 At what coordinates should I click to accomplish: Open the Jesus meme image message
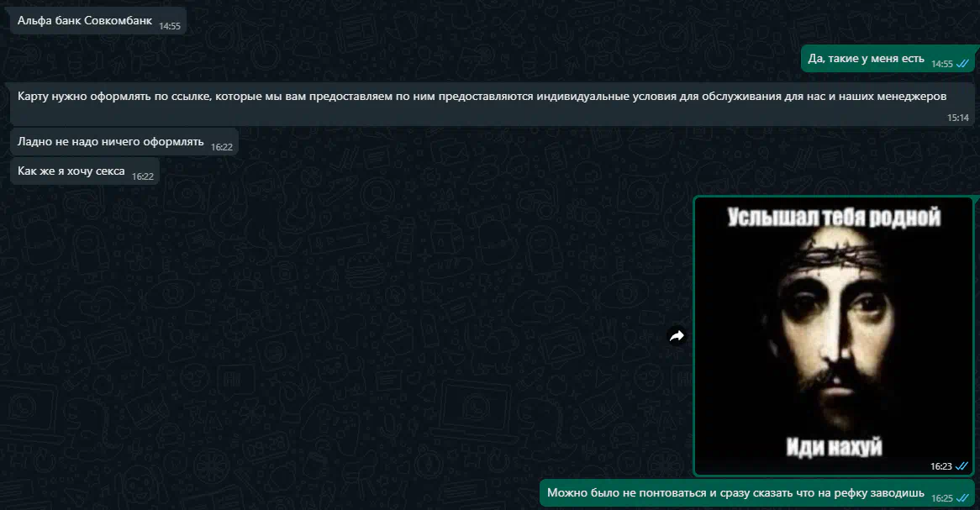[x=834, y=336]
